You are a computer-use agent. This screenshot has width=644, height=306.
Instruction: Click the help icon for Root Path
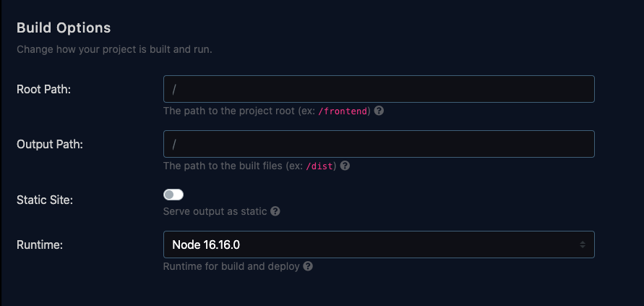tap(379, 111)
